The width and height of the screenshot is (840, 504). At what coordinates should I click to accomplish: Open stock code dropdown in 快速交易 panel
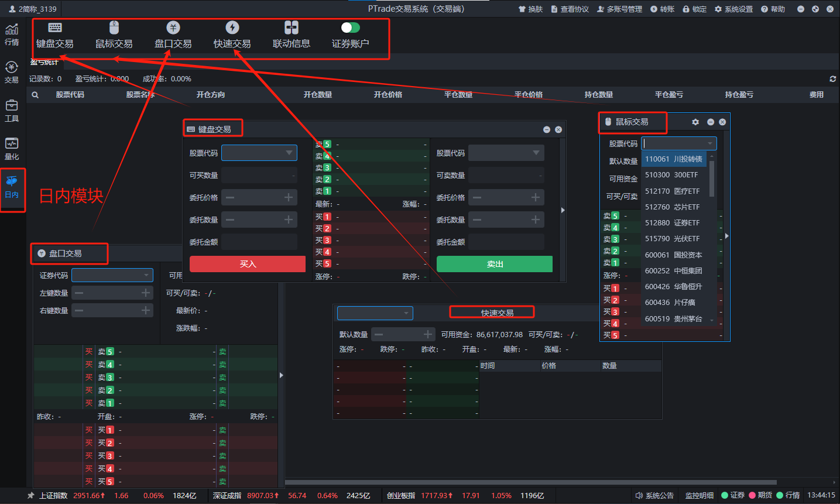point(406,313)
